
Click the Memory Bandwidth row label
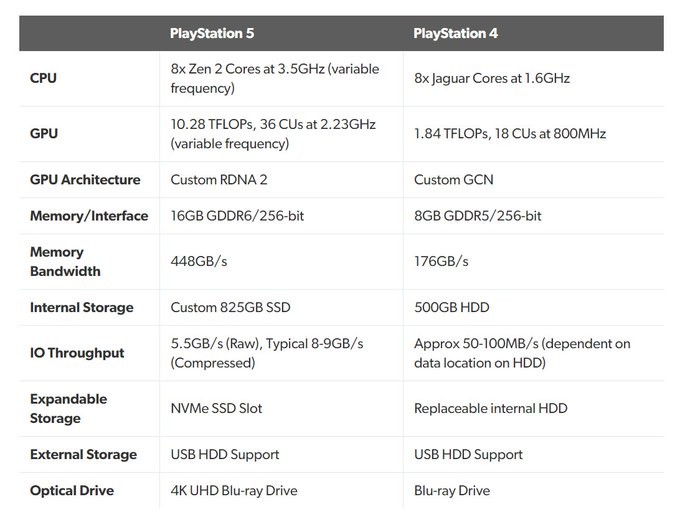[65, 261]
